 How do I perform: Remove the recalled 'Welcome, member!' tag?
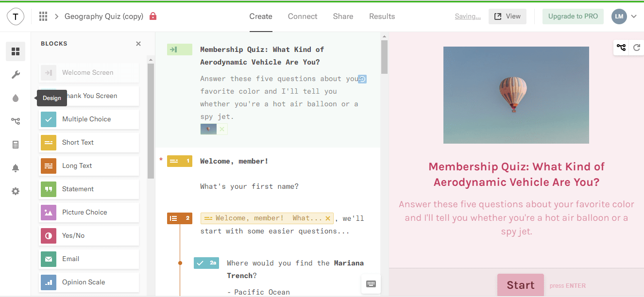tap(328, 218)
